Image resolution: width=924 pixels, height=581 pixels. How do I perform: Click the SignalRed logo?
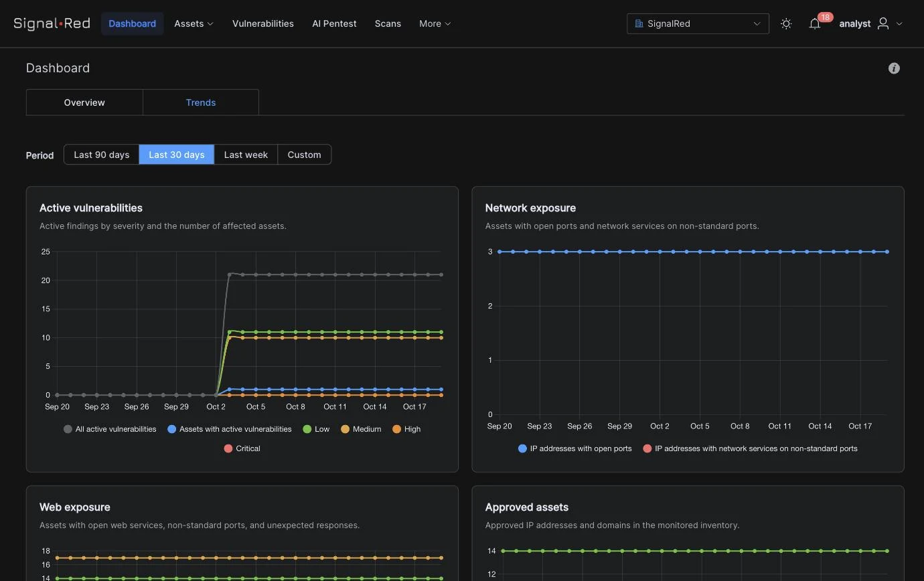point(52,23)
